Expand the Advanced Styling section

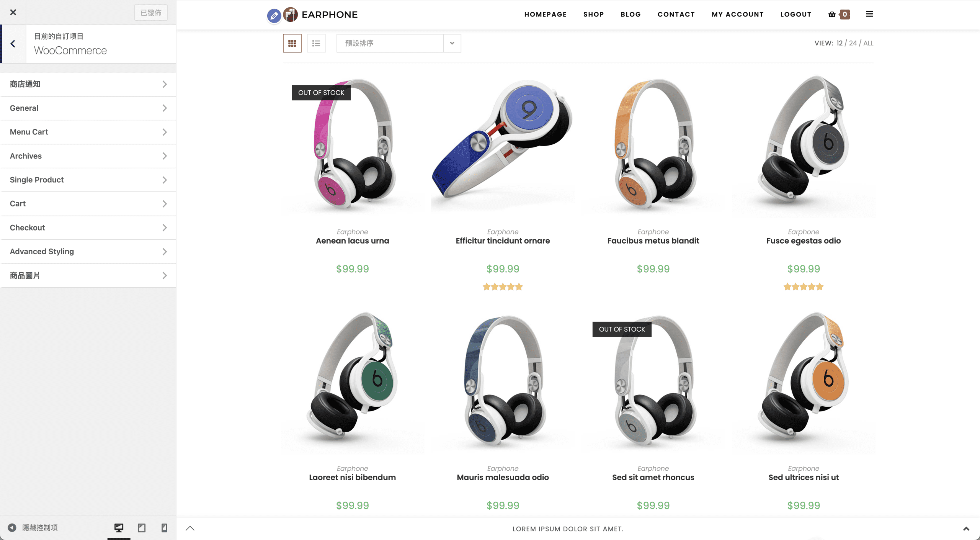point(88,252)
